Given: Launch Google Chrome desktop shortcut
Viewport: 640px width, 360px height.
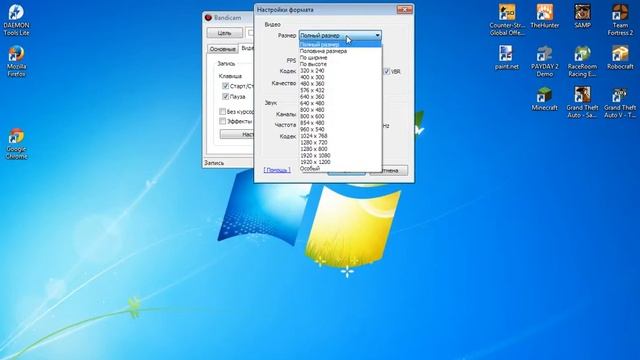Looking at the screenshot, I should (x=16, y=144).
